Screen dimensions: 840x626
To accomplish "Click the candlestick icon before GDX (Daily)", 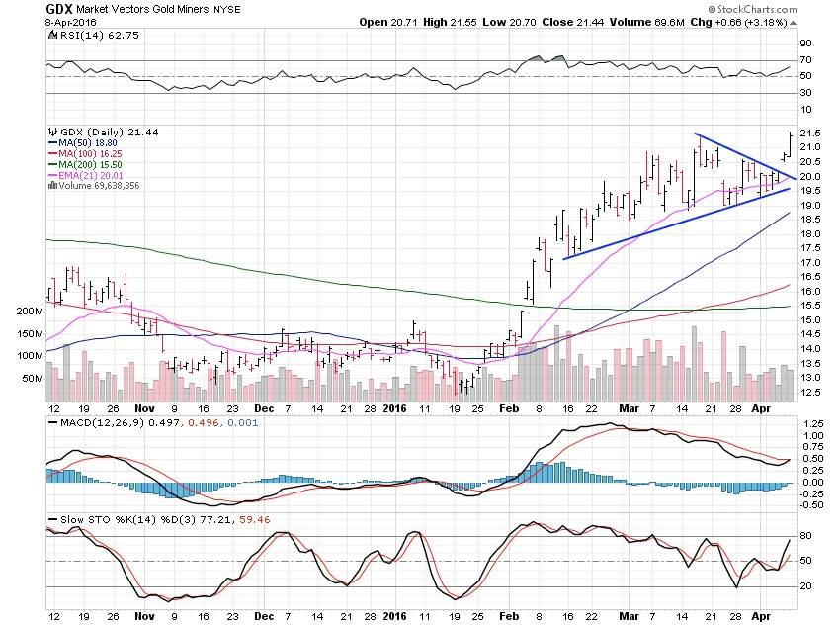I will point(52,132).
